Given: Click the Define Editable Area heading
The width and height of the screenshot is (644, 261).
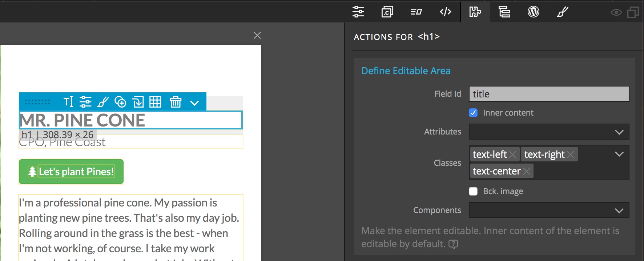Looking at the screenshot, I should 406,71.
